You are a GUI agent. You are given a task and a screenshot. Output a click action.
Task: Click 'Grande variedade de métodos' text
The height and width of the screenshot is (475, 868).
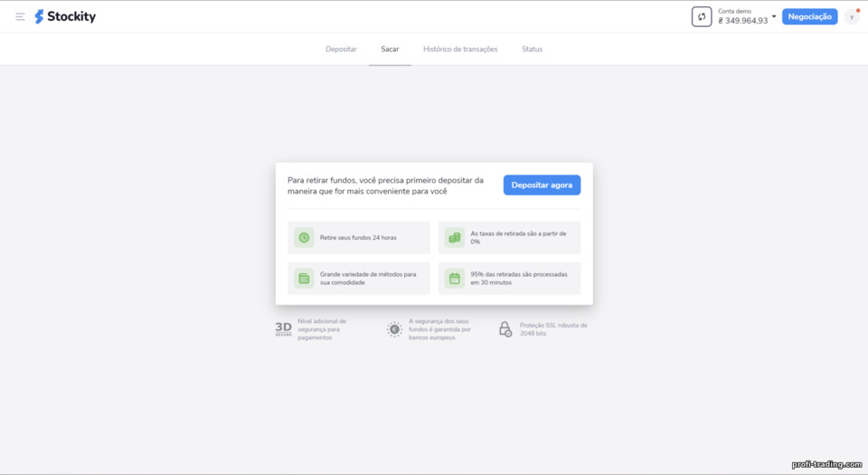pos(368,279)
